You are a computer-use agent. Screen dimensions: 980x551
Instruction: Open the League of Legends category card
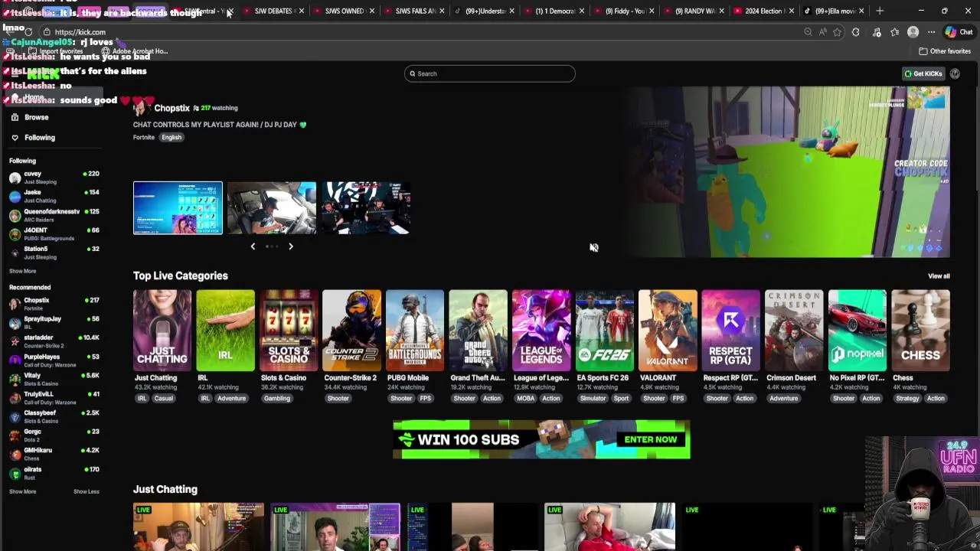[x=541, y=331]
